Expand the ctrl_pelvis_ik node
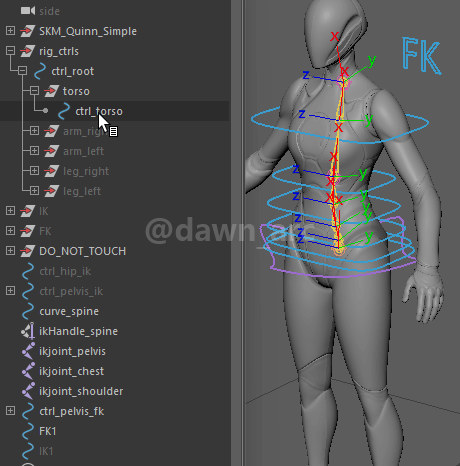This screenshot has width=460, height=466. pos(10,291)
